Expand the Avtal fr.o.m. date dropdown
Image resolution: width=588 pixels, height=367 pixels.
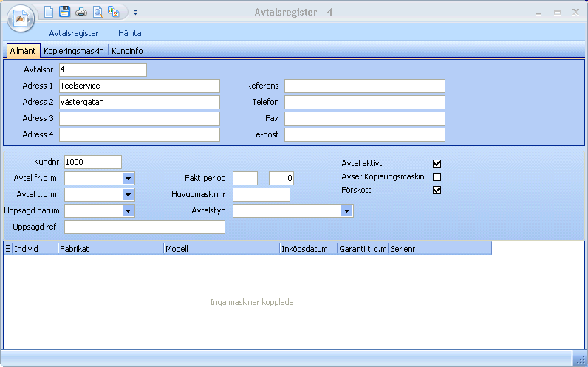128,178
